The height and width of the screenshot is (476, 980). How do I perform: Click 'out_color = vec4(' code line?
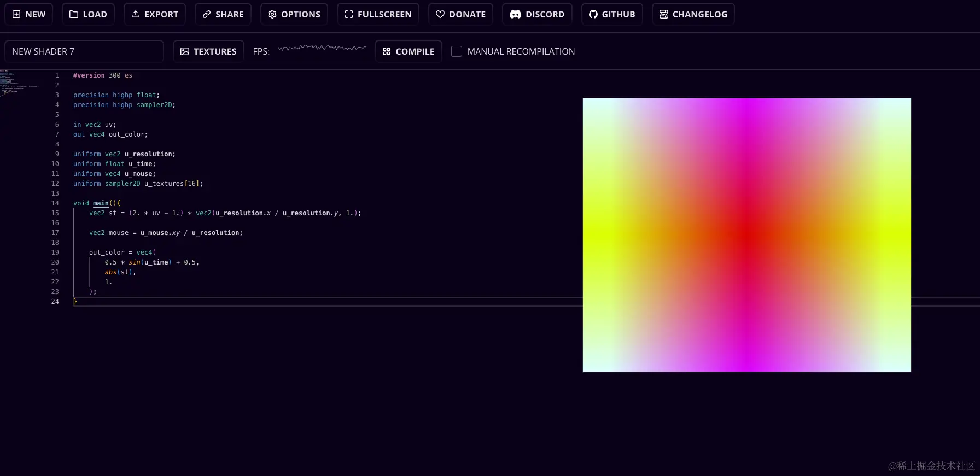pyautogui.click(x=122, y=252)
